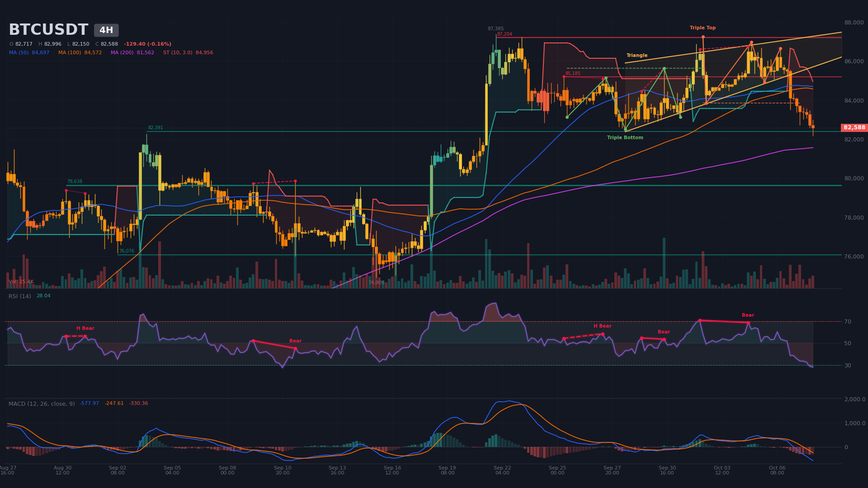Select the low value 82,150

pyautogui.click(x=81, y=44)
